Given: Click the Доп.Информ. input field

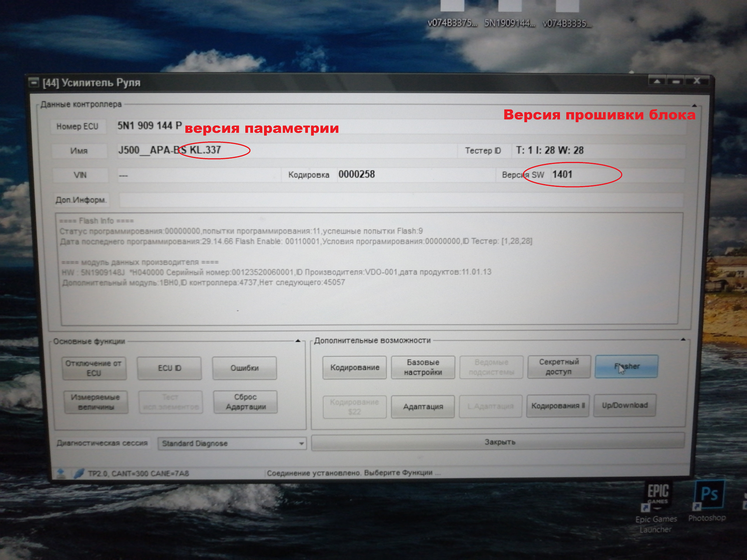Looking at the screenshot, I should [401, 200].
